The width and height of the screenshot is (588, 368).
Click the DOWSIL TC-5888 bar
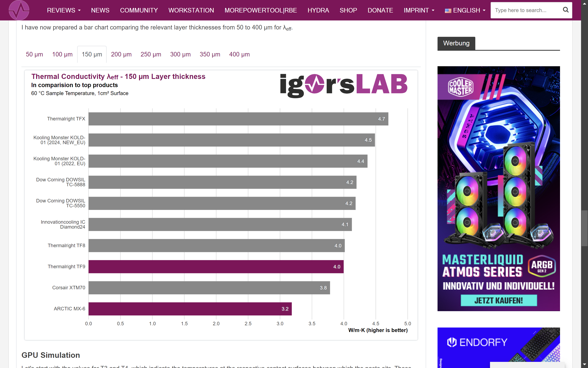(x=222, y=182)
